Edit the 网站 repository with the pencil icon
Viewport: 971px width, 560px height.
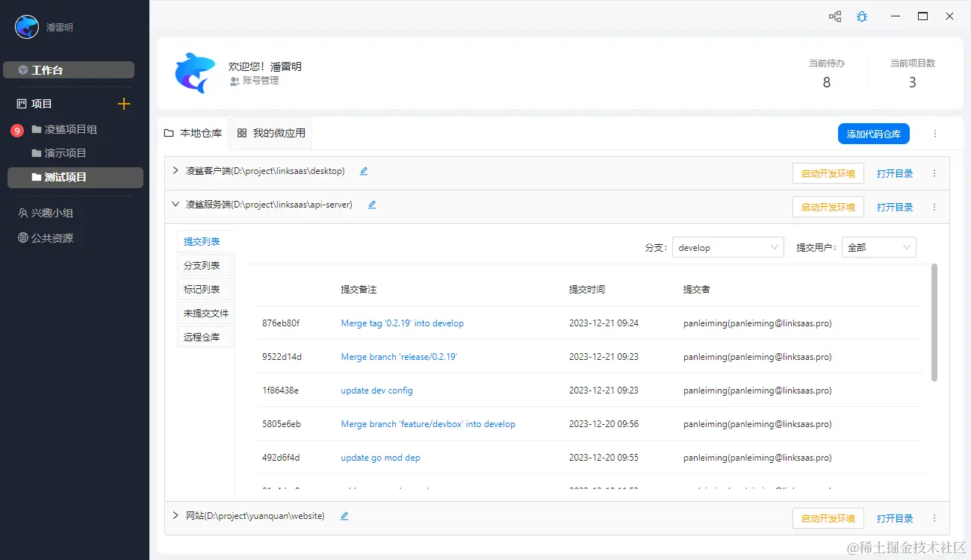344,516
